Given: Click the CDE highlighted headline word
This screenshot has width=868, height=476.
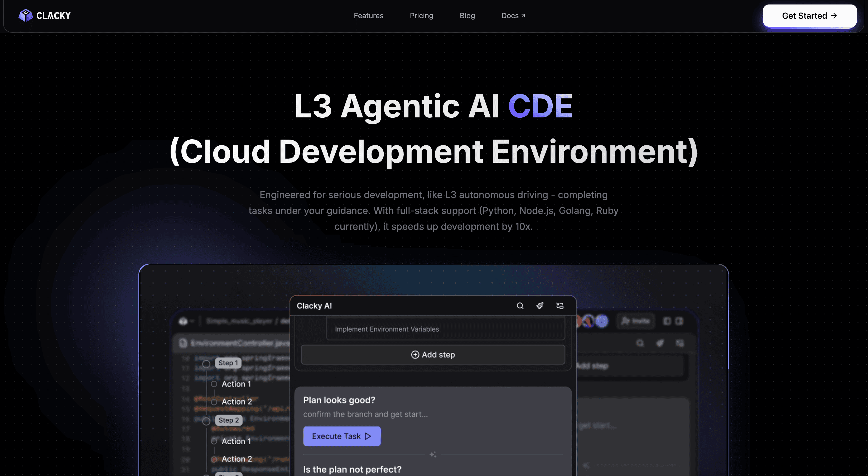Looking at the screenshot, I should (x=540, y=106).
